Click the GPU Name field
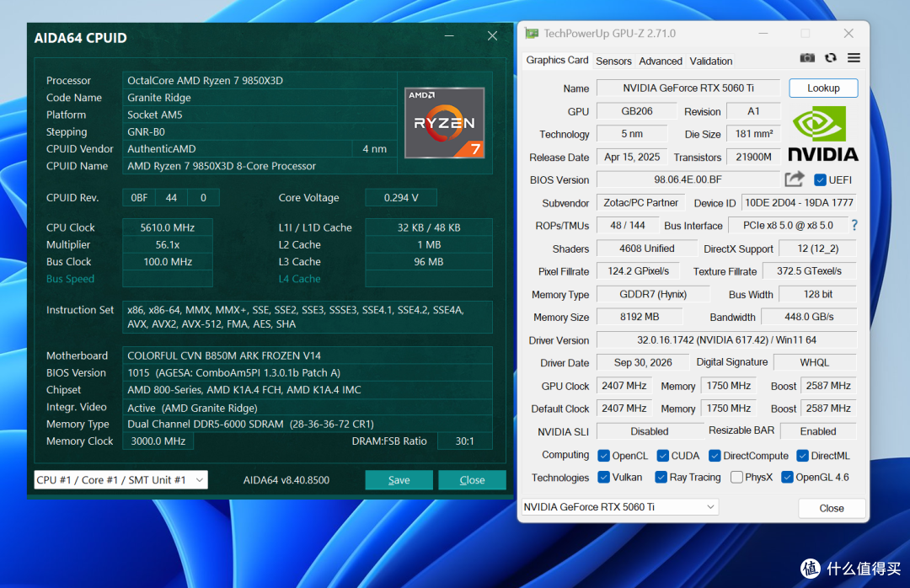Image resolution: width=910 pixels, height=588 pixels. [x=688, y=88]
